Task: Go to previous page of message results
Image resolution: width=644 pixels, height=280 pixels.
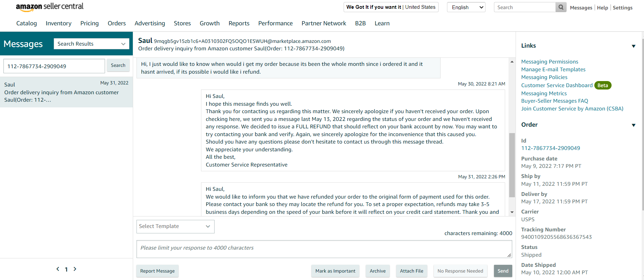Action: click(x=58, y=269)
